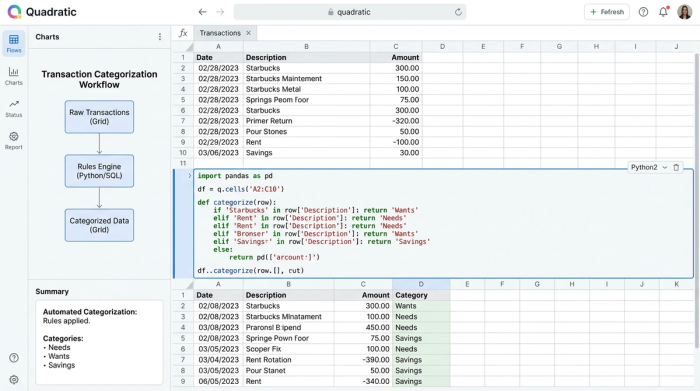Go back with the left arrow
Image resolution: width=700 pixels, height=391 pixels.
tap(202, 12)
